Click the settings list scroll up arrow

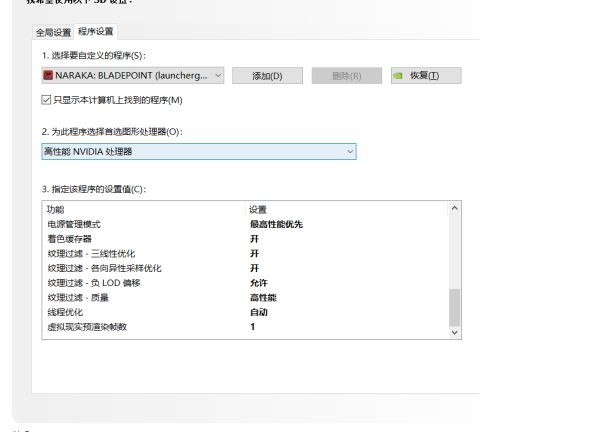[x=455, y=208]
